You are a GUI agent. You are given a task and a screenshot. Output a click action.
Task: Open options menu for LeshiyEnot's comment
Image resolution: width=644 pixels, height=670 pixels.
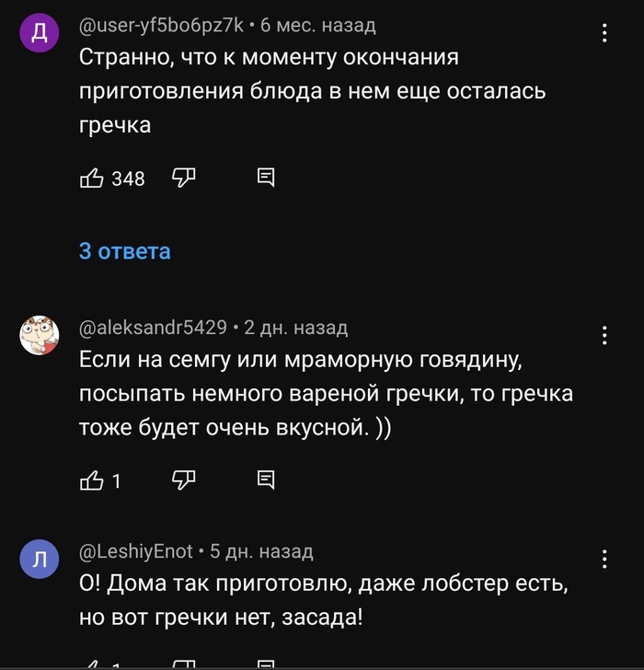[x=604, y=559]
